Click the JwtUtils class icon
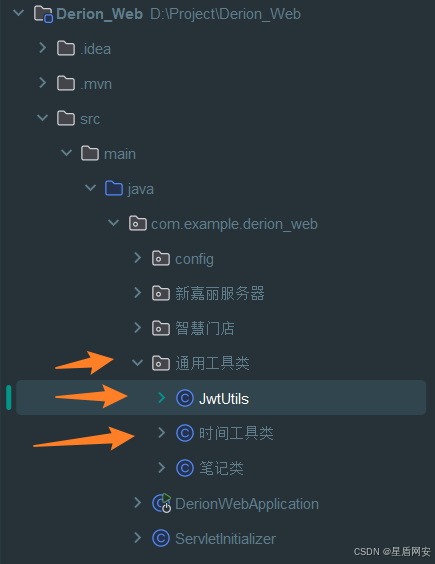 click(x=185, y=398)
